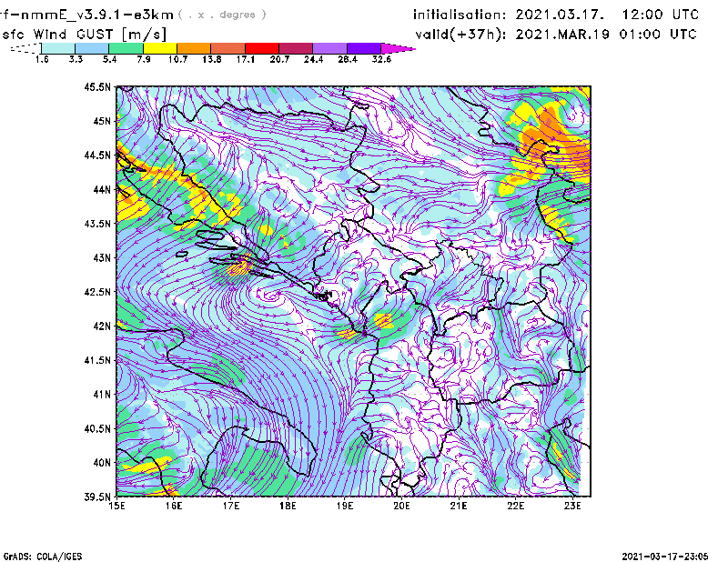Viewport: 728px width, 562px height.
Task: Click the 23E longitude label
Action: [572, 506]
